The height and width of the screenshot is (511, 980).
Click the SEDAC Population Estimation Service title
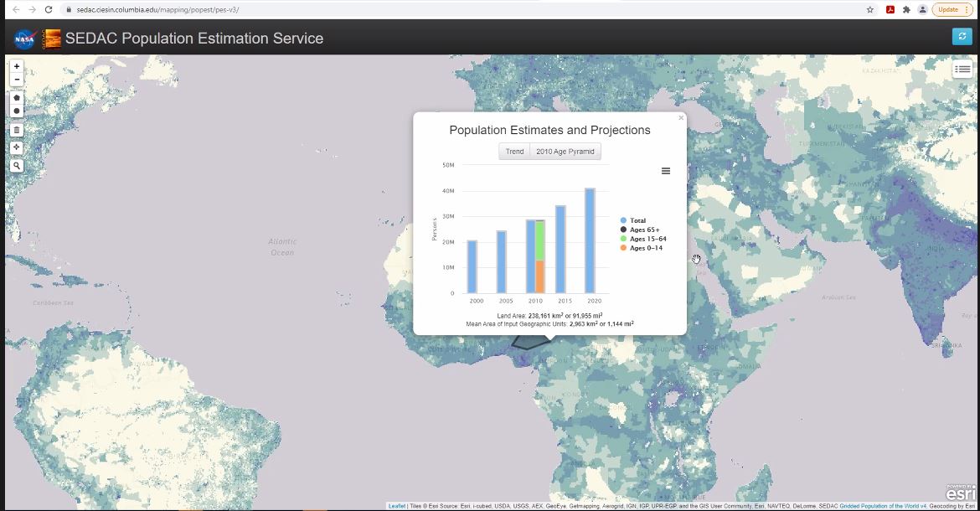point(194,38)
